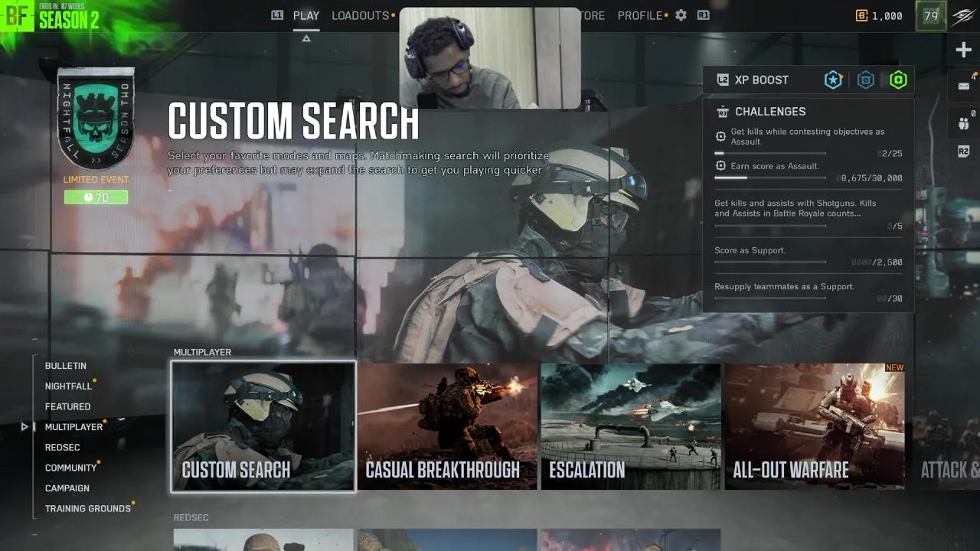Open the settings gear in top bar
Image resolution: width=980 pixels, height=551 pixels.
[681, 15]
